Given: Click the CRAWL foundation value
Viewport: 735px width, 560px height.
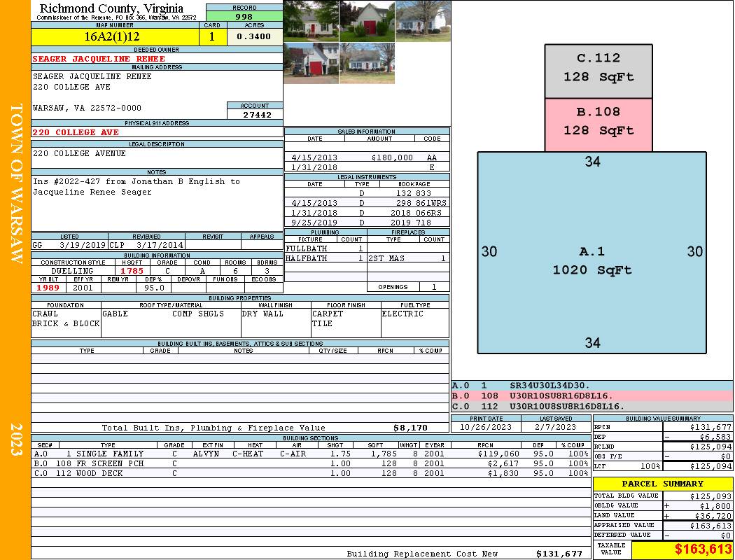Looking at the screenshot, I should [x=45, y=314].
